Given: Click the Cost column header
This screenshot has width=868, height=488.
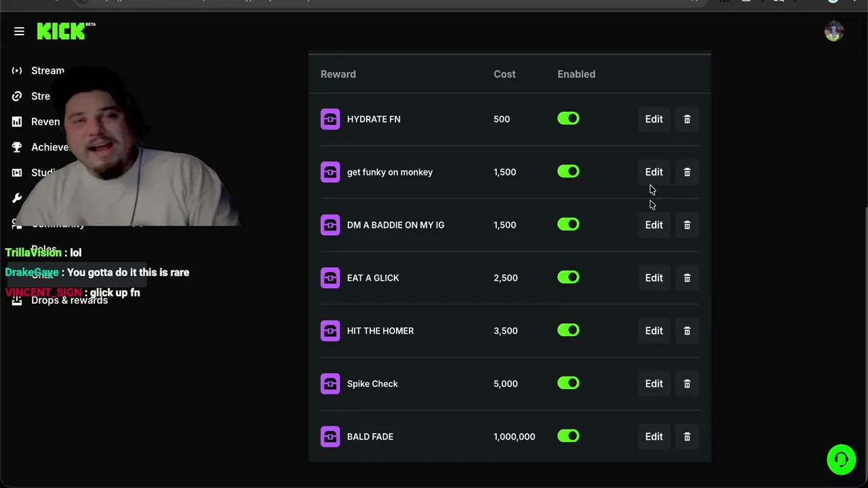Looking at the screenshot, I should (505, 74).
